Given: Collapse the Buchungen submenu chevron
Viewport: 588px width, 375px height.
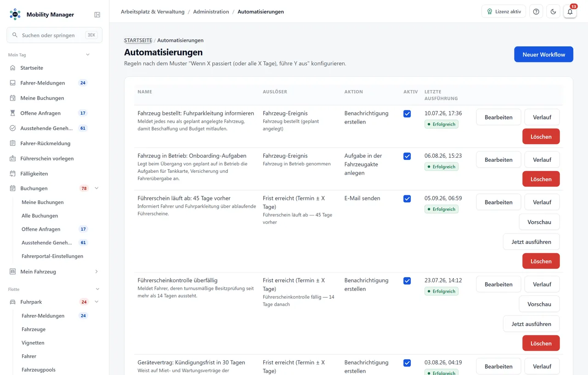Looking at the screenshot, I should coord(96,188).
